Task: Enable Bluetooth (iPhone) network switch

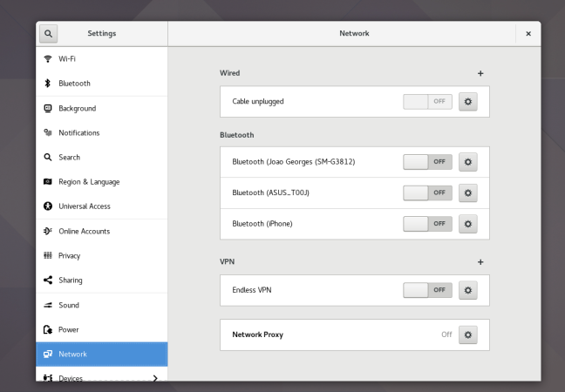Action: (x=427, y=224)
